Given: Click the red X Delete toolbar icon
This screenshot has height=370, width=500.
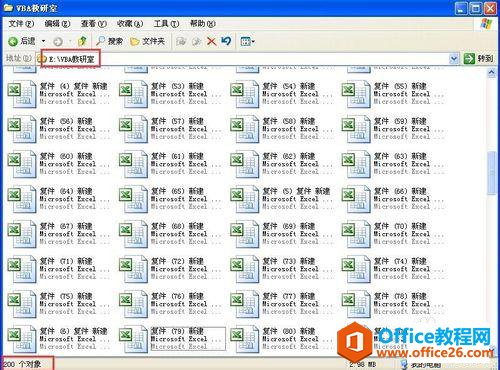Looking at the screenshot, I should 211,41.
